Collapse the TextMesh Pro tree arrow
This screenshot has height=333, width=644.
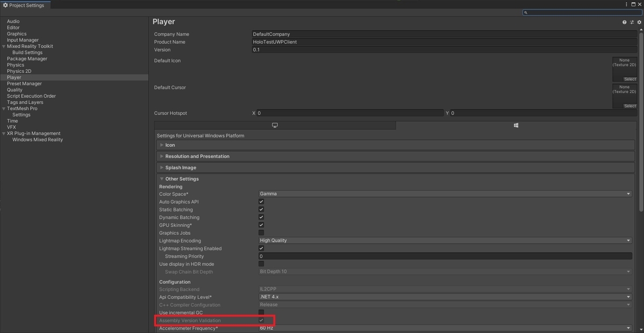click(4, 108)
